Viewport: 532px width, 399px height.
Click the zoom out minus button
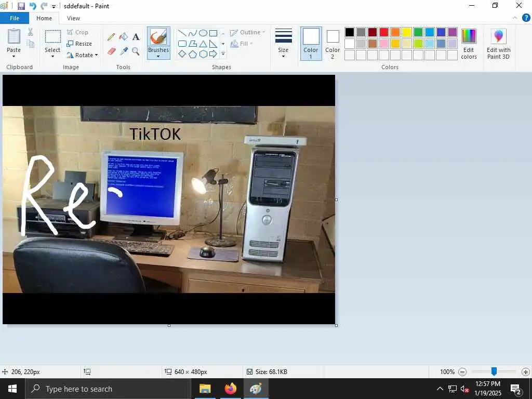(x=462, y=372)
